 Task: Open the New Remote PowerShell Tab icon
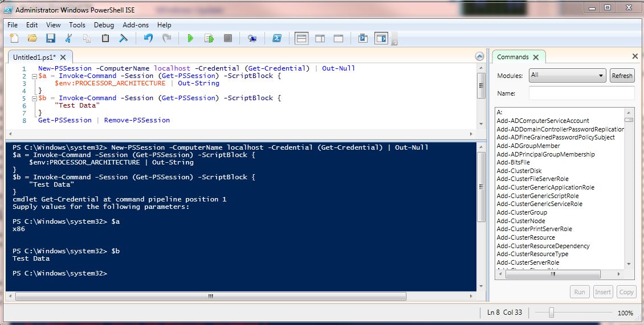[x=252, y=38]
